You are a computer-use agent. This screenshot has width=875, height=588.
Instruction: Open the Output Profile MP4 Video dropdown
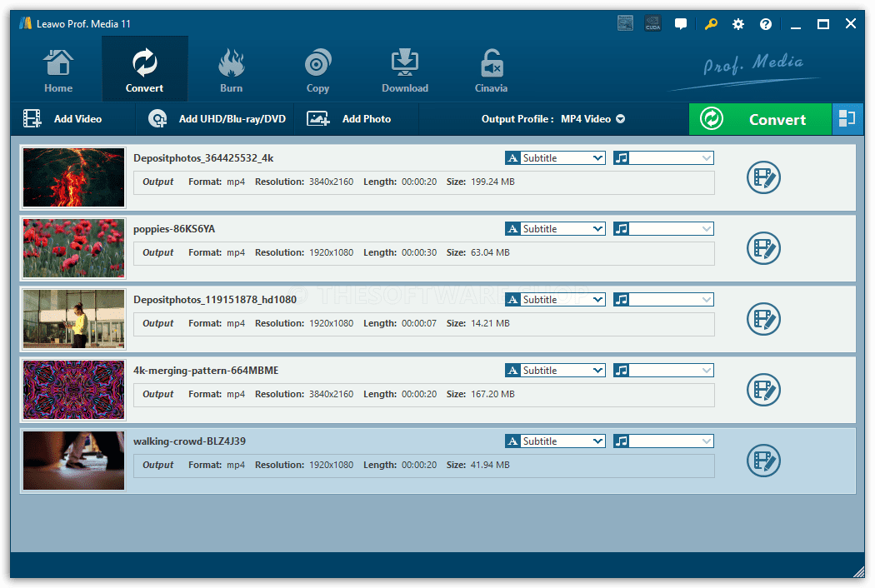[x=553, y=119]
